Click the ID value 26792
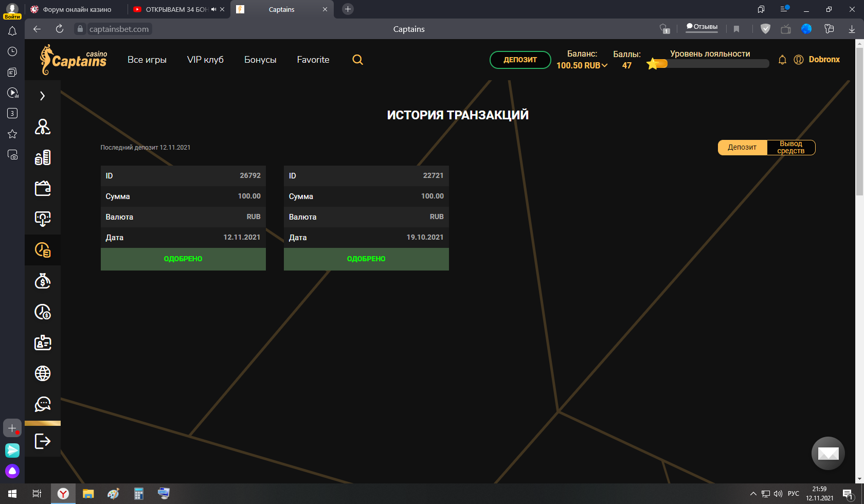864x504 pixels. pyautogui.click(x=250, y=175)
